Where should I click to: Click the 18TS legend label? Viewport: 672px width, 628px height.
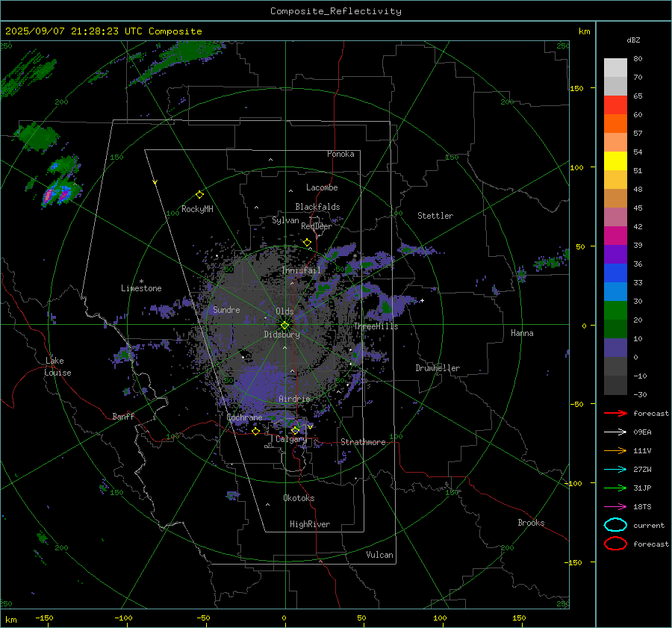(642, 507)
